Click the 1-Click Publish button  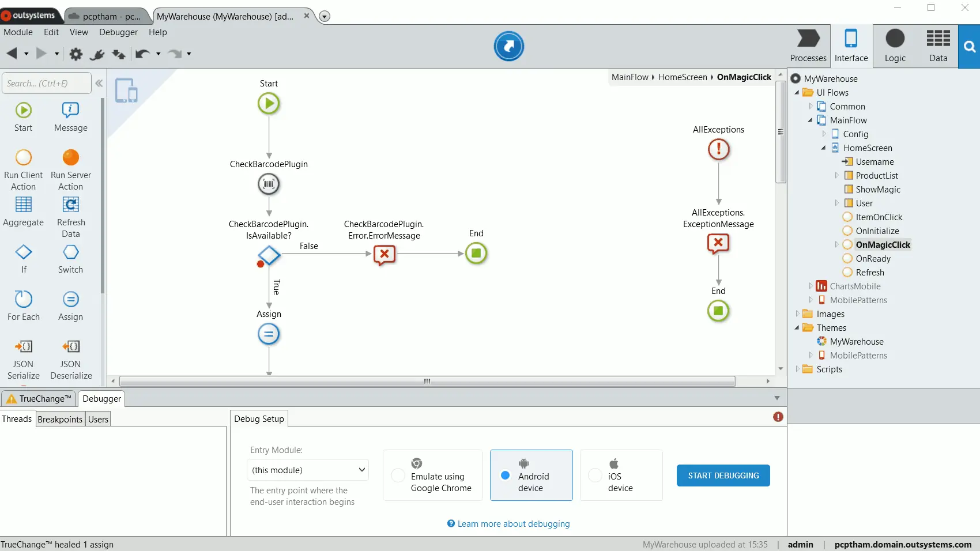click(x=508, y=46)
